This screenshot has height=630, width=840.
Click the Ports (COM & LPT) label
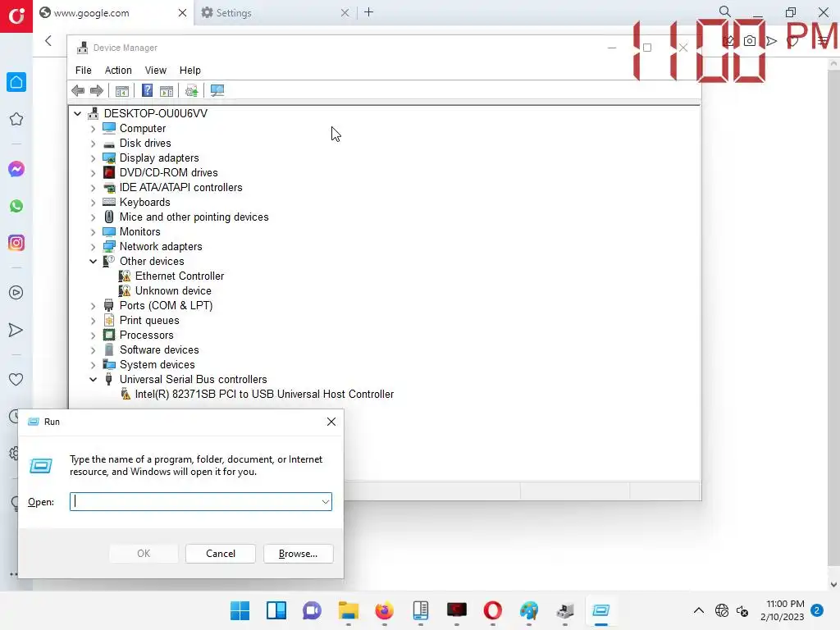[166, 305]
